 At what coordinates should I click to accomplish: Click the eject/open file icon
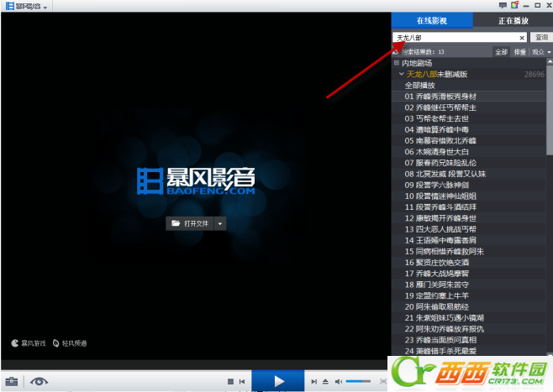pyautogui.click(x=325, y=381)
